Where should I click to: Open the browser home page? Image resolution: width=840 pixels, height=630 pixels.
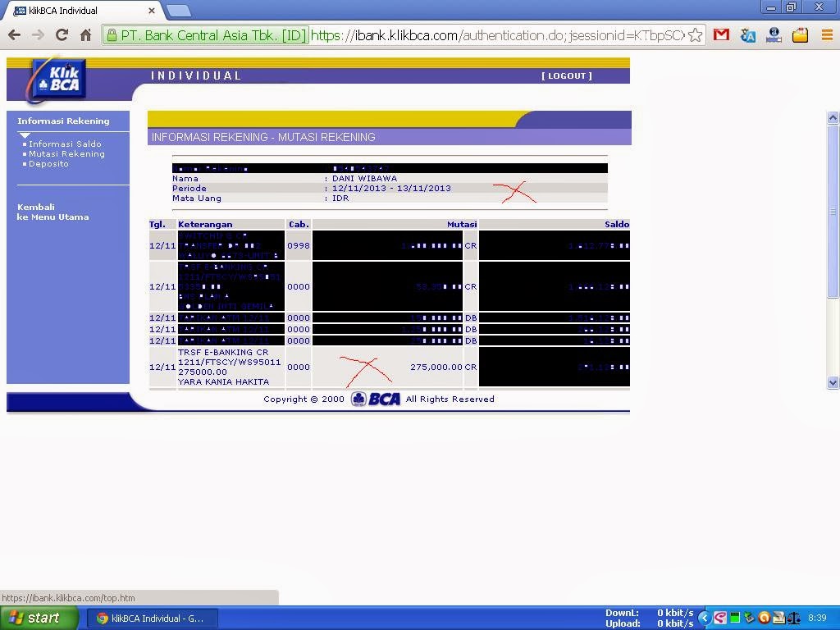click(x=85, y=35)
